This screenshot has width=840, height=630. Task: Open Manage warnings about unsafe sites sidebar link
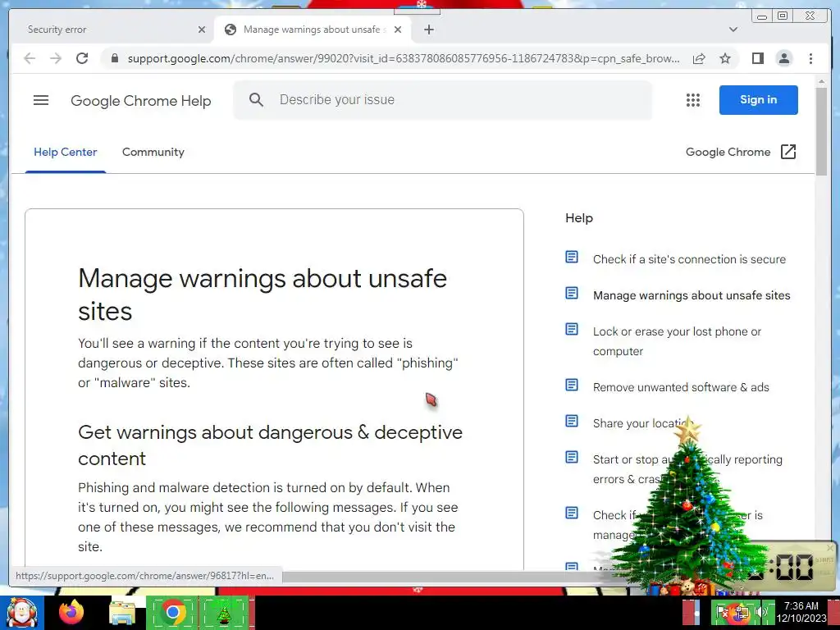coord(691,295)
